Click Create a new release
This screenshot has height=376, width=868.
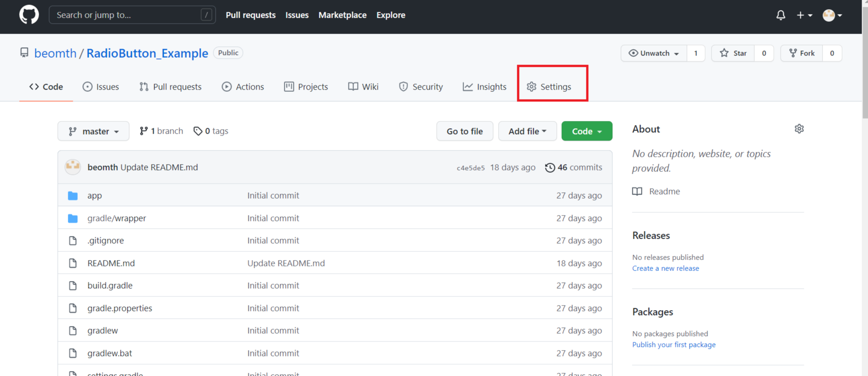[666, 268]
